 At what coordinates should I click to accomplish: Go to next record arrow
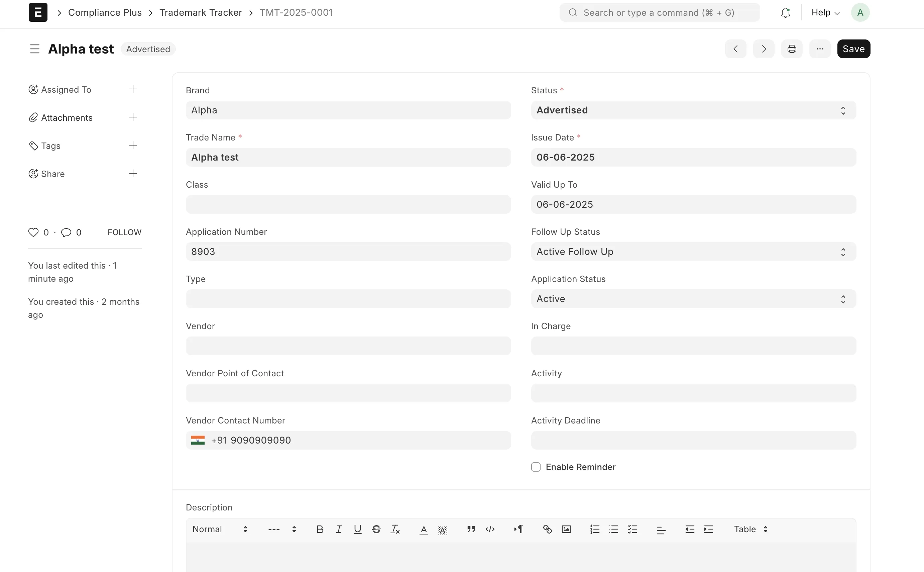763,49
